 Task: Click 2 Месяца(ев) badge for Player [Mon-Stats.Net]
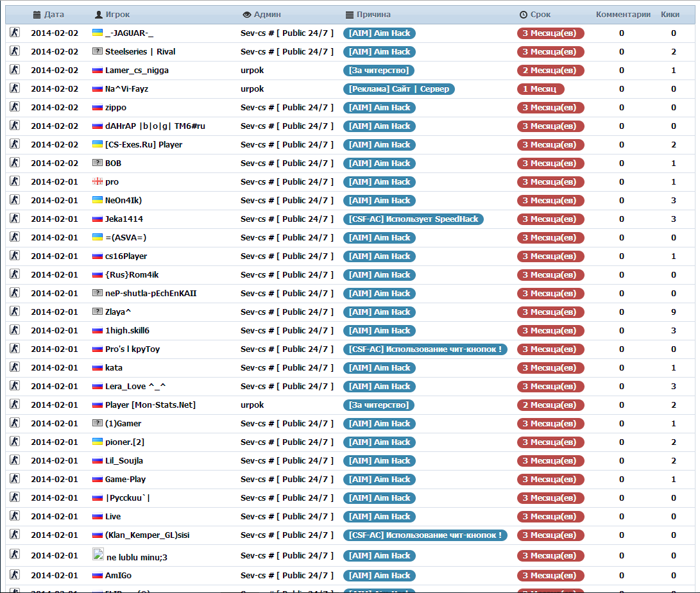tap(551, 405)
